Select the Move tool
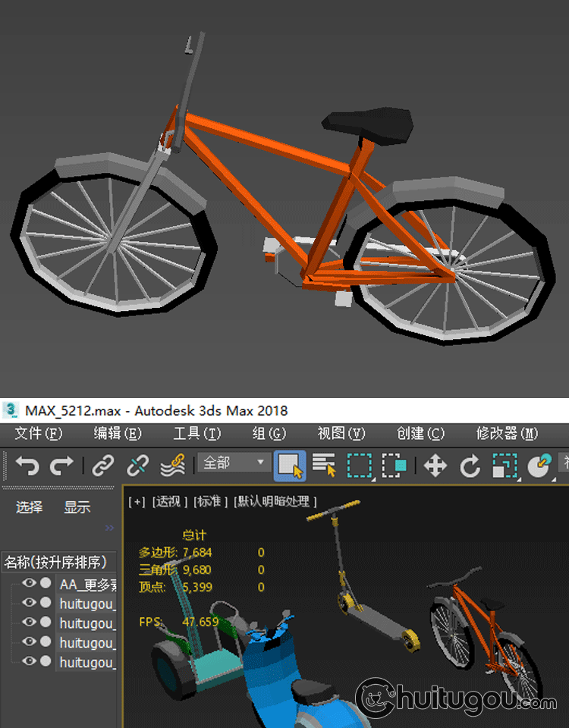 click(x=435, y=465)
